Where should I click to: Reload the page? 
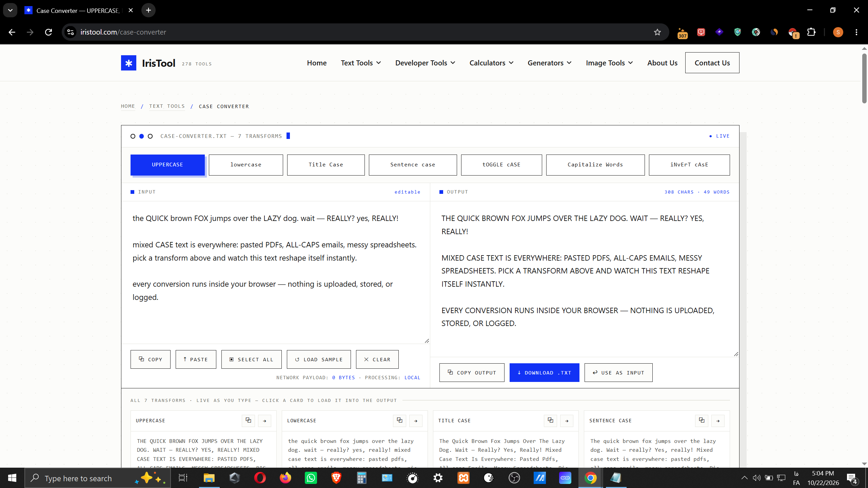(48, 32)
